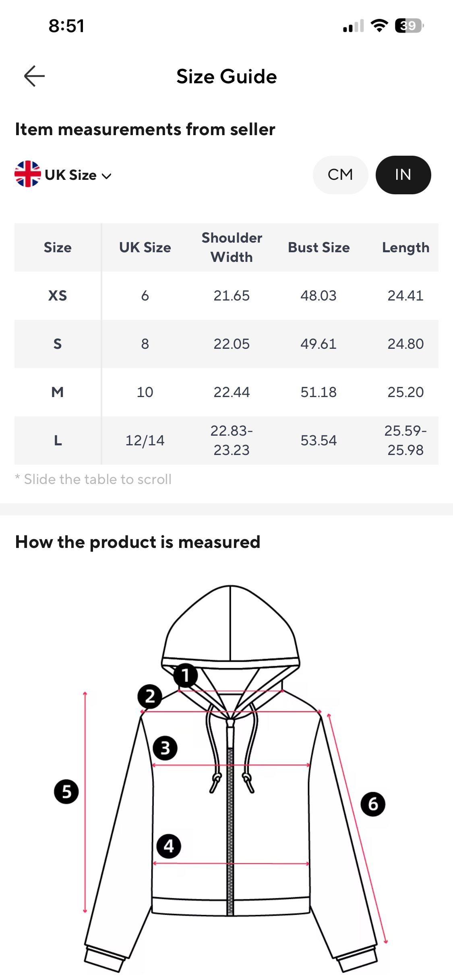The height and width of the screenshot is (980, 453).
Task: Tap measurement marker number 3 on diagram
Action: pyautogui.click(x=165, y=748)
